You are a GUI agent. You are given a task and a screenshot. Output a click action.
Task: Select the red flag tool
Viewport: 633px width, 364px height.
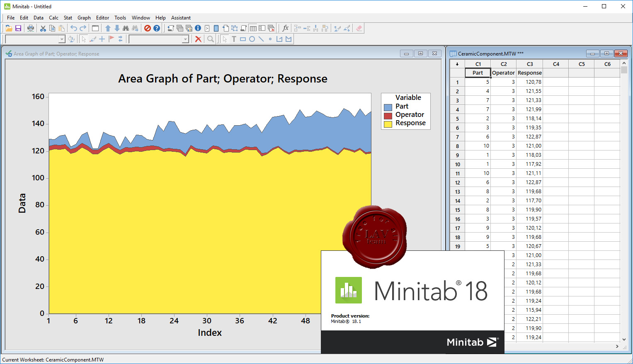(x=111, y=39)
